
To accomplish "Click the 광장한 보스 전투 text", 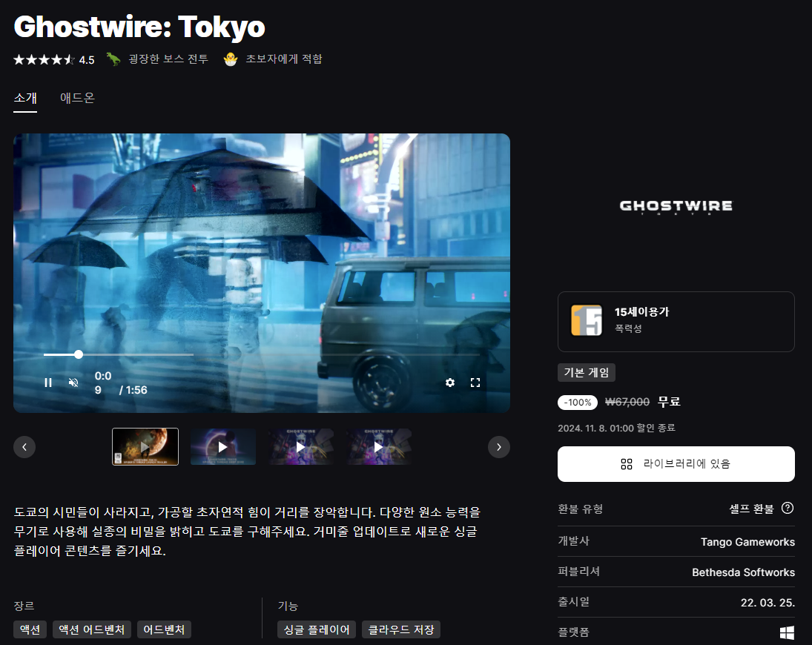I will [168, 59].
